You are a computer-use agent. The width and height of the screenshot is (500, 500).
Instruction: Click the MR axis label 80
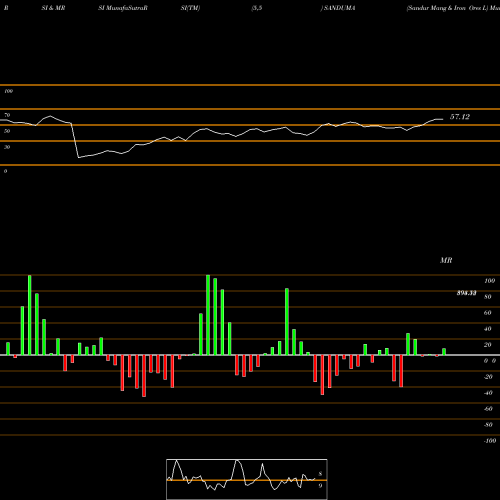pyautogui.click(x=488, y=297)
